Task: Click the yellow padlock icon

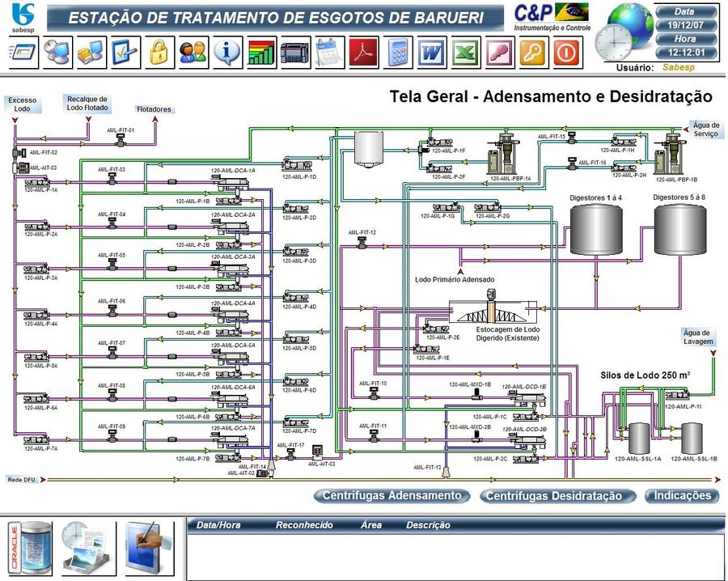Action: pyautogui.click(x=159, y=53)
